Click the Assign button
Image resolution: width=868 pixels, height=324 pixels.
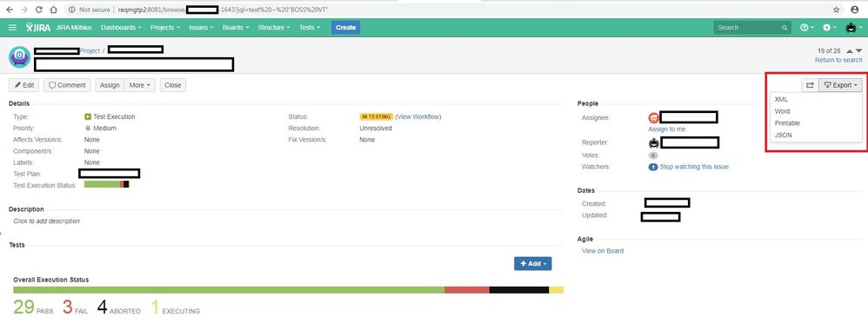(x=110, y=85)
